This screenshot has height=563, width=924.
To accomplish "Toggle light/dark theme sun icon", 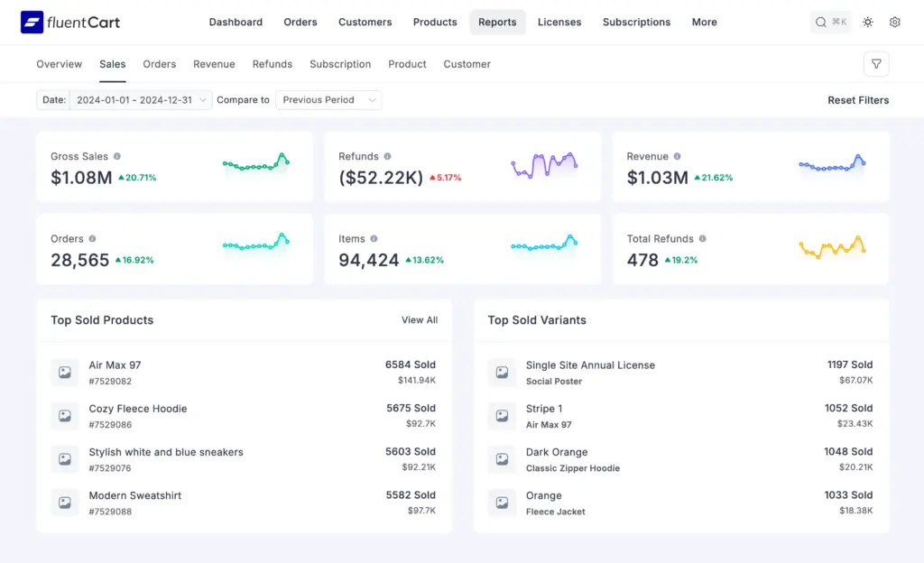I will (868, 23).
